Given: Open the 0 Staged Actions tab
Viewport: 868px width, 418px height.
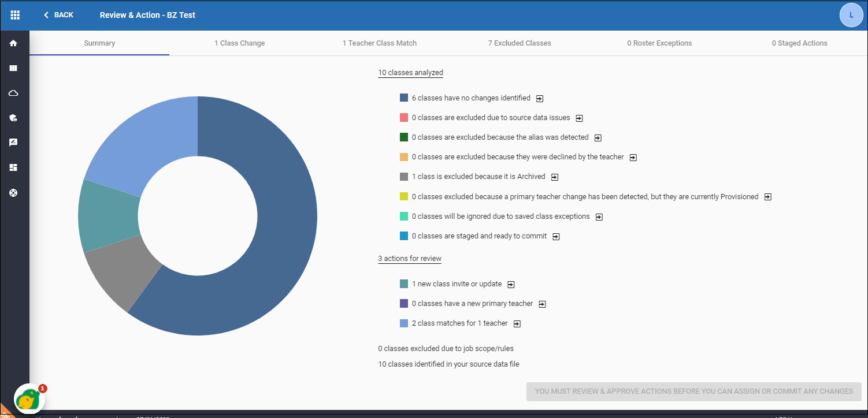Looking at the screenshot, I should tap(799, 43).
